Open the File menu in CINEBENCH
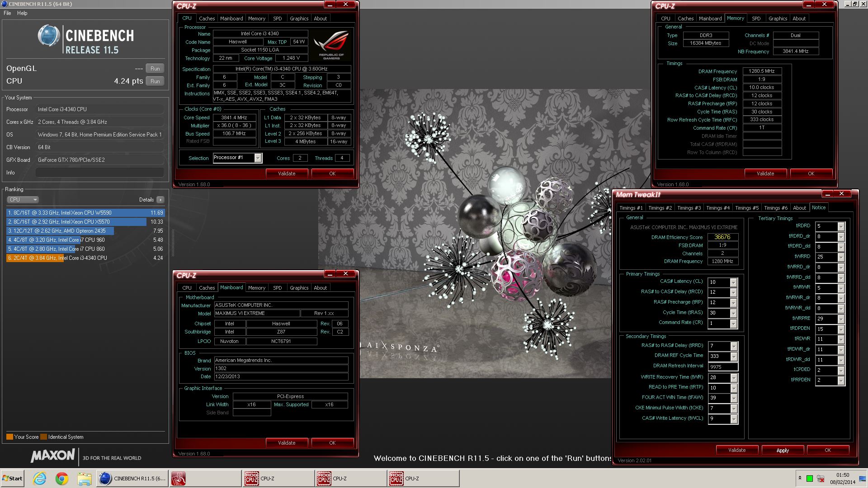868x488 pixels. pos(7,13)
